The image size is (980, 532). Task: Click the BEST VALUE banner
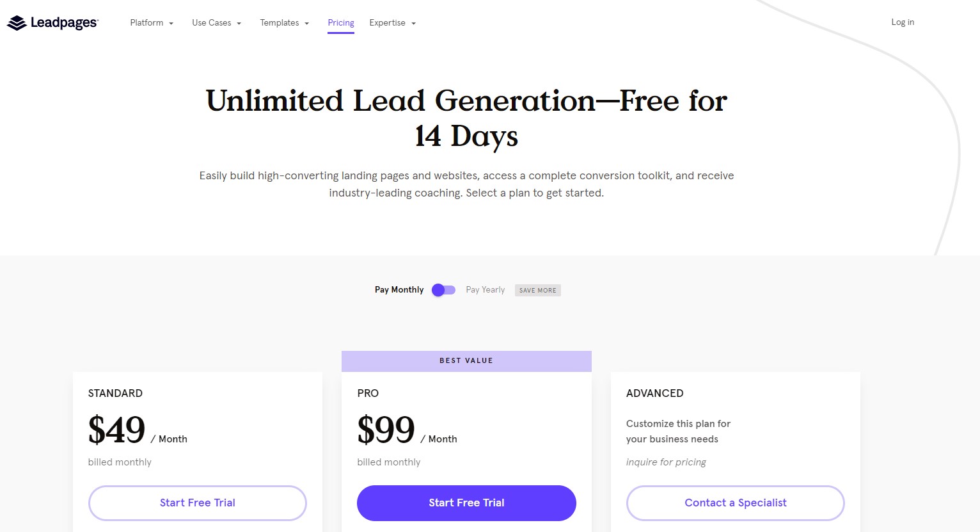point(466,361)
